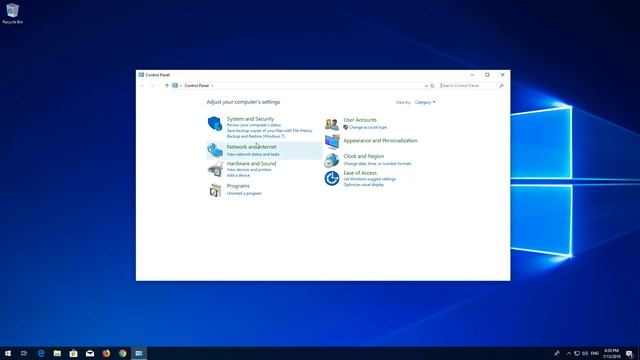The height and width of the screenshot is (360, 640).
Task: Click the up arrow in navigation bar
Action: click(167, 86)
